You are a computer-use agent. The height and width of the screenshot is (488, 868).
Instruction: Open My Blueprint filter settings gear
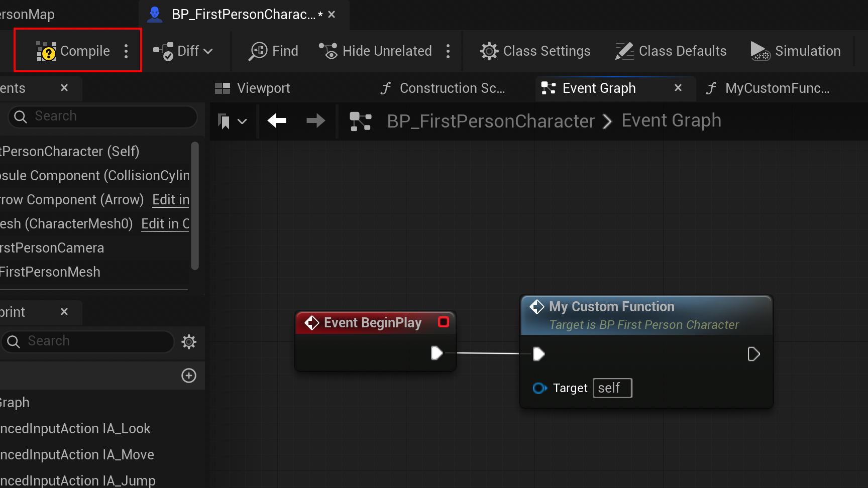(189, 342)
